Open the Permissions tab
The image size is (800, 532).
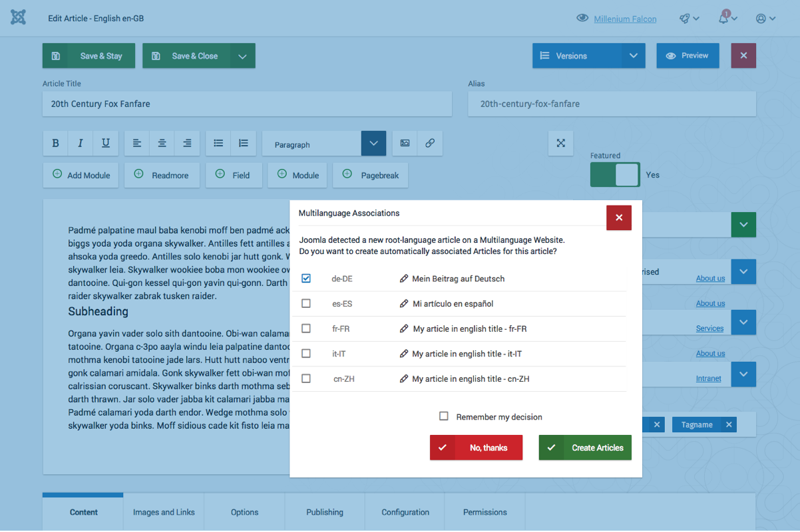point(485,512)
